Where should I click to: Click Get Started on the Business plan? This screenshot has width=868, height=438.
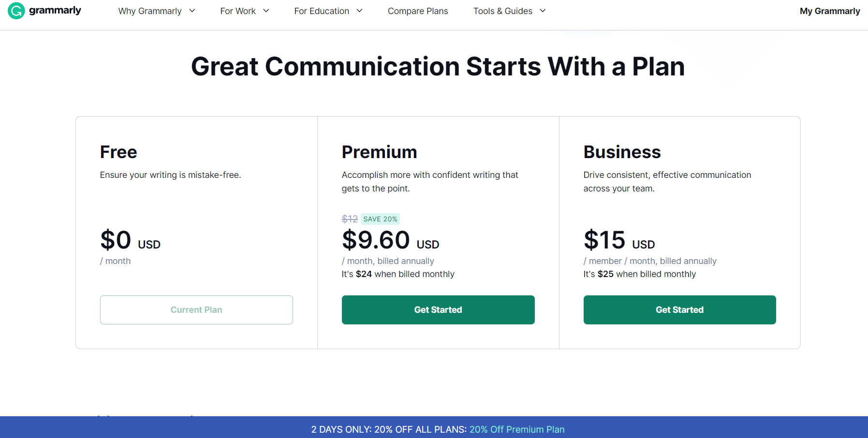pyautogui.click(x=679, y=309)
